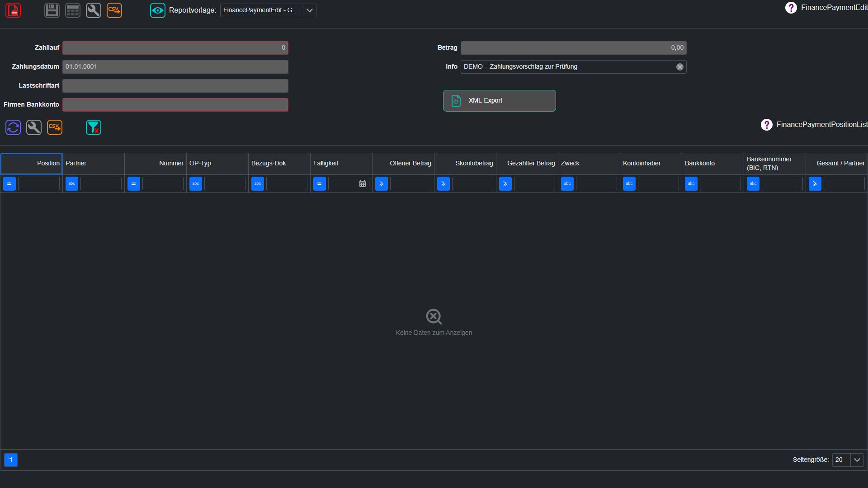Change Position column filter operator
The height and width of the screenshot is (488, 868).
point(9,184)
